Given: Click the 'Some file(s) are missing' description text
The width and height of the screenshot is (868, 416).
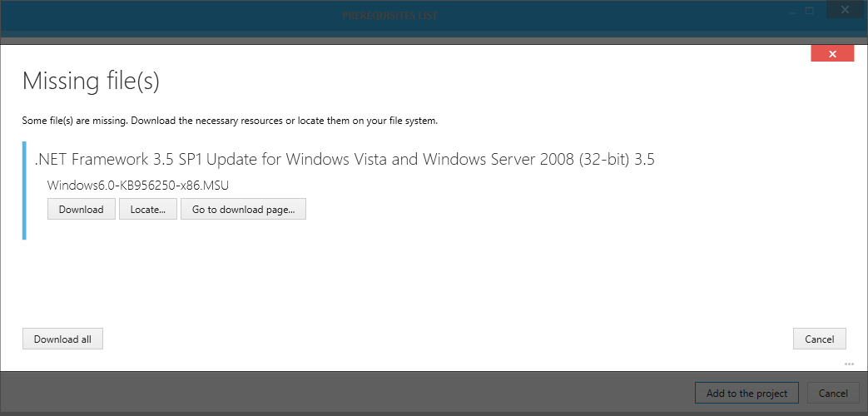Looking at the screenshot, I should (230, 121).
